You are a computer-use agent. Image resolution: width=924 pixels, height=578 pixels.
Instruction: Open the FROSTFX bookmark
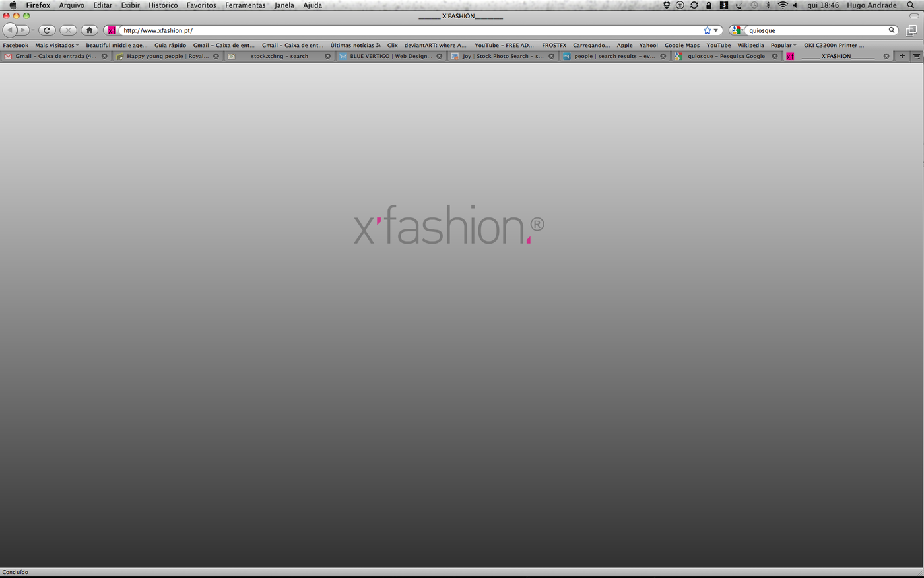click(x=554, y=46)
